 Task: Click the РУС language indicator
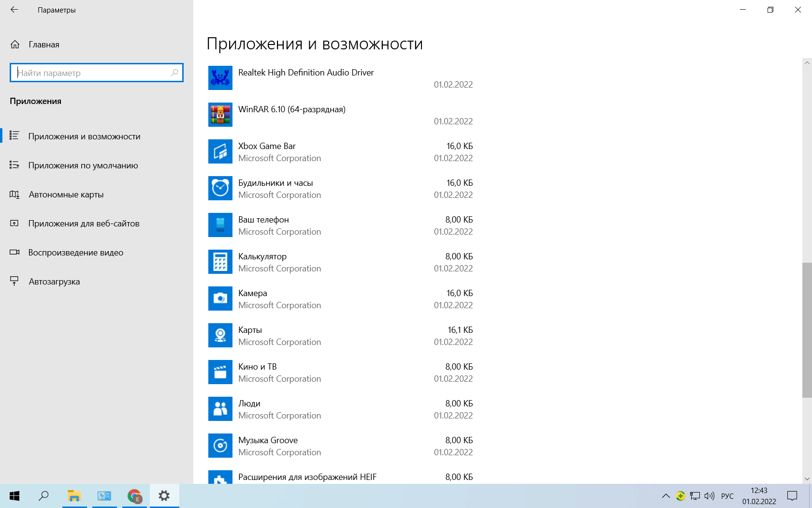[727, 496]
